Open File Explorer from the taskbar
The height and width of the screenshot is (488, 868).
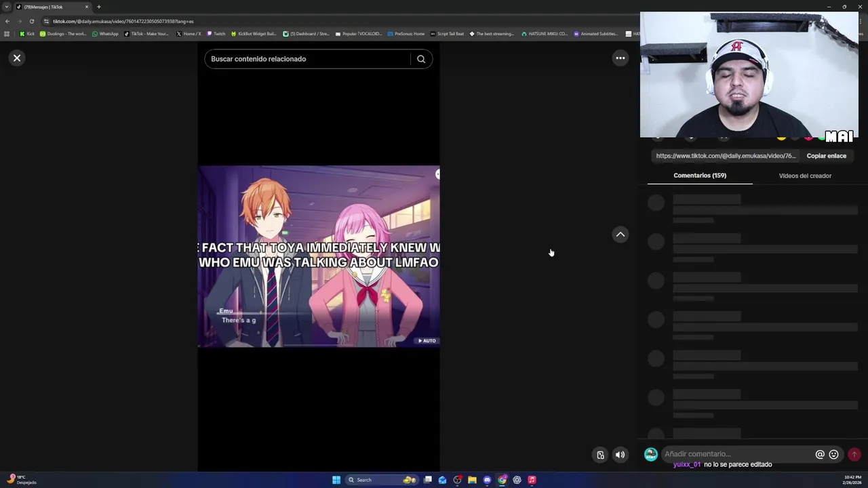coord(472,480)
